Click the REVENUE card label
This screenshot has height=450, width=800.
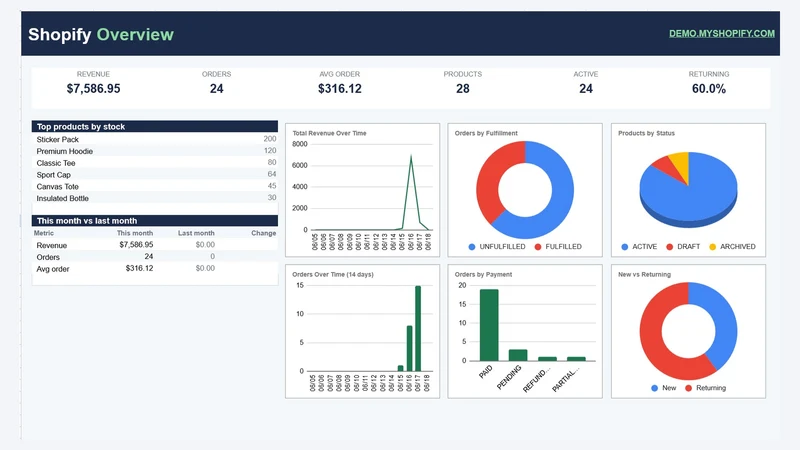pos(93,74)
